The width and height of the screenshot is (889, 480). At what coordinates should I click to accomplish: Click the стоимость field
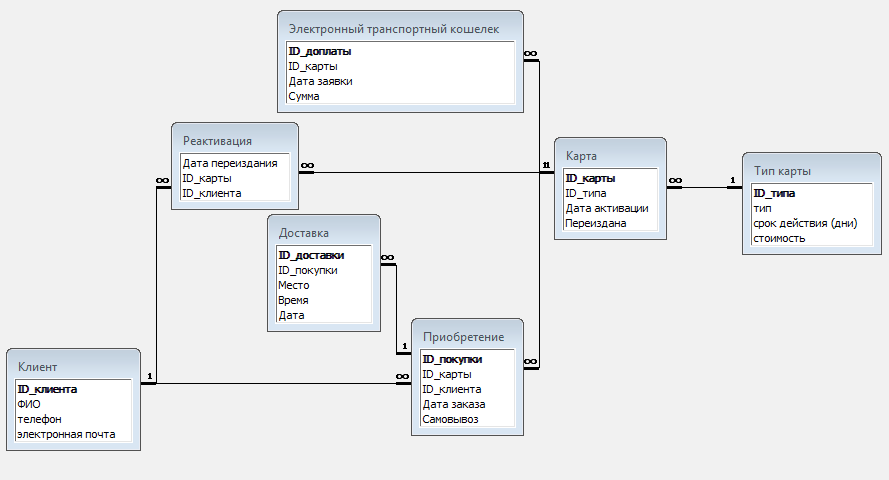779,239
